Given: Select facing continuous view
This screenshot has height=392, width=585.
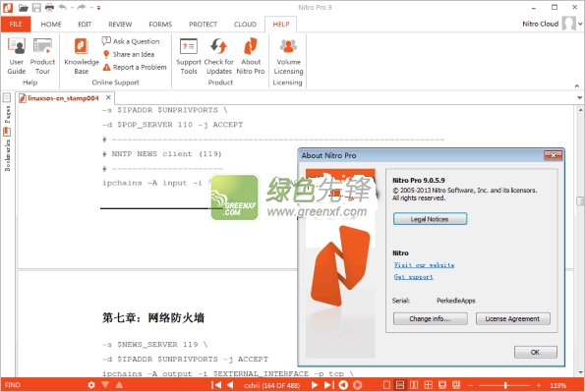Looking at the screenshot, I should point(429,385).
